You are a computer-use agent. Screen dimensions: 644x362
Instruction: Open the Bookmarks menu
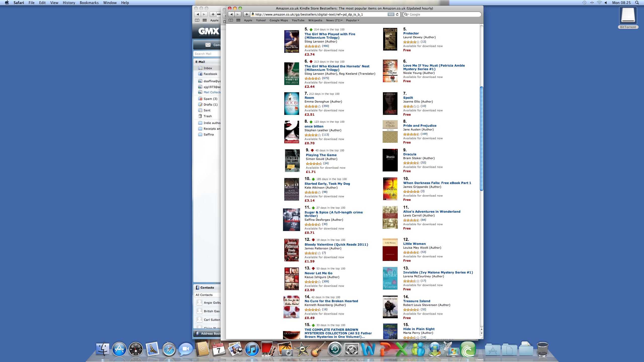tap(89, 3)
